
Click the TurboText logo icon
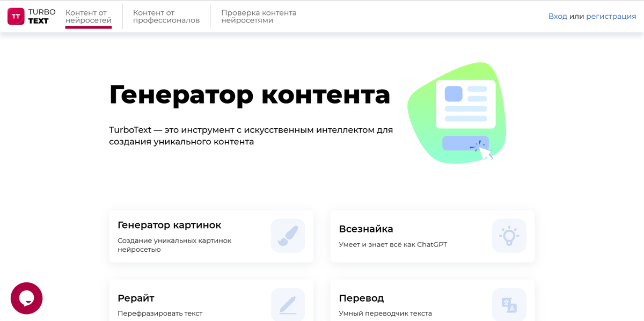coord(16,17)
